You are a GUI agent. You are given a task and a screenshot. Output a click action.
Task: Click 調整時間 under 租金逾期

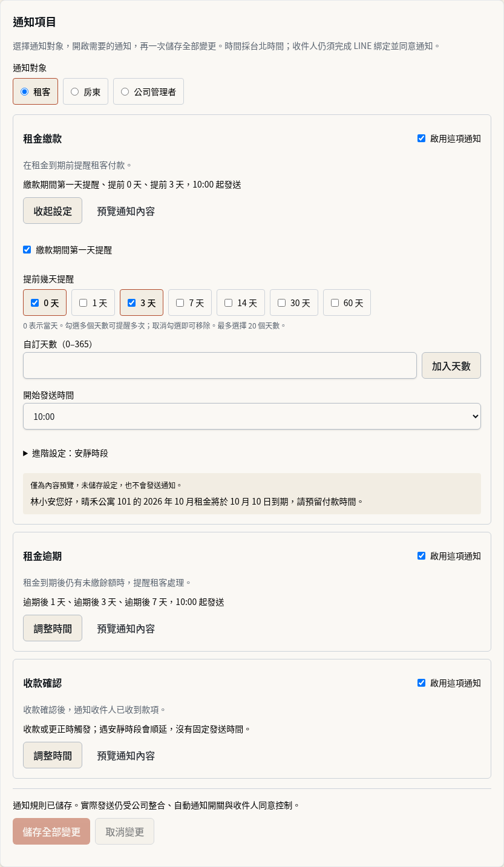coord(53,628)
